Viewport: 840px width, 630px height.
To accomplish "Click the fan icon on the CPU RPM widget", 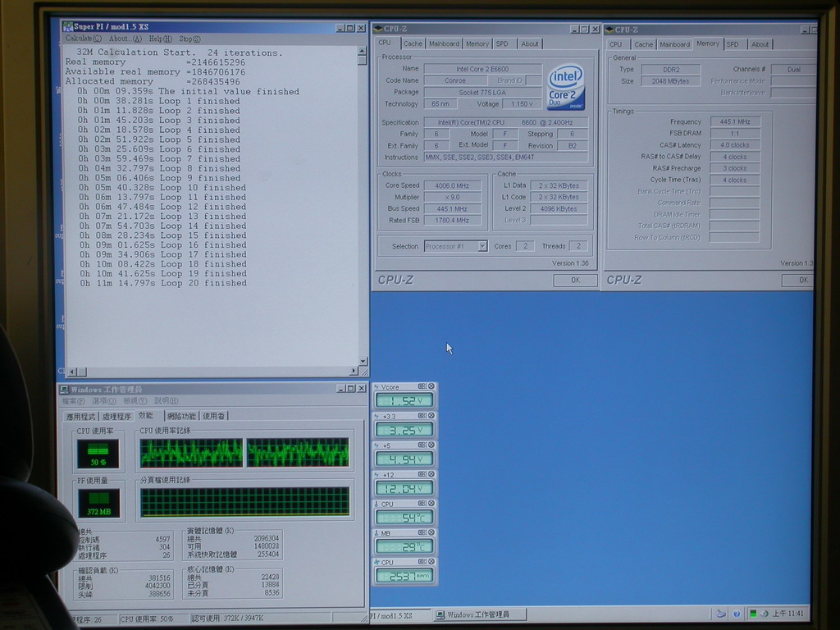I will [x=377, y=562].
